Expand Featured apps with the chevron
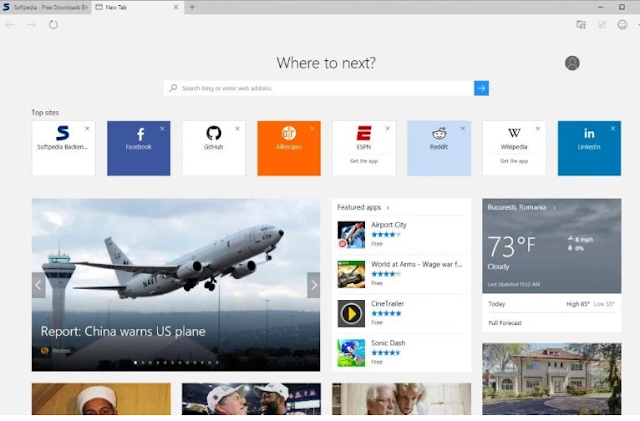The height and width of the screenshot is (421, 640). tap(387, 208)
